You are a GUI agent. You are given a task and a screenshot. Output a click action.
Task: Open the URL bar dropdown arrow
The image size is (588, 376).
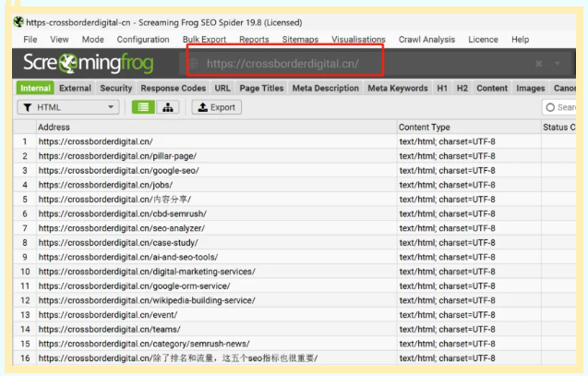point(558,64)
